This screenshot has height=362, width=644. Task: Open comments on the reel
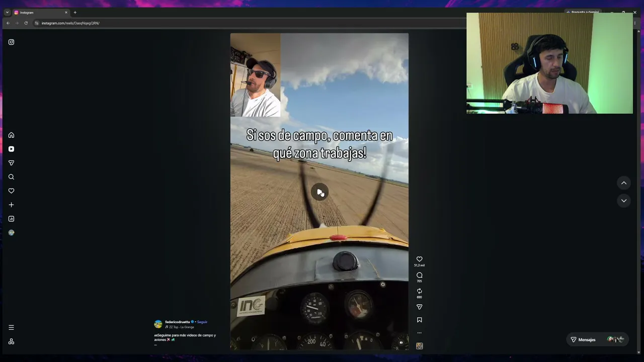tap(419, 275)
